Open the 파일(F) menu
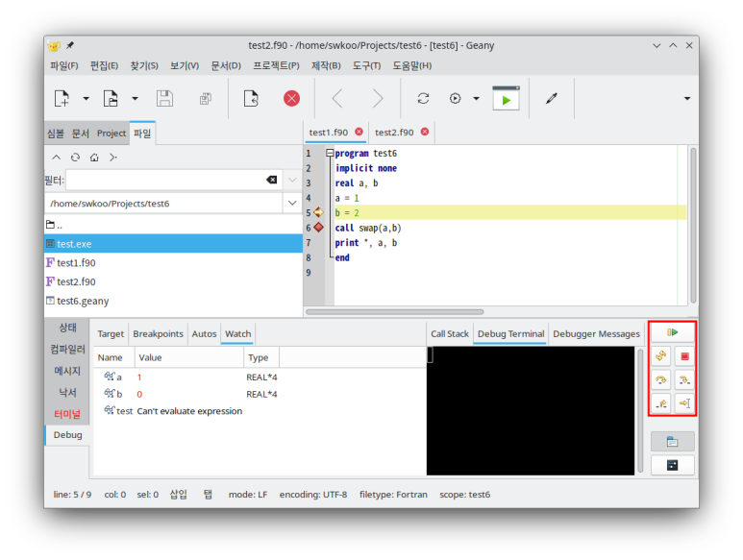This screenshot has width=743, height=560. [x=64, y=65]
